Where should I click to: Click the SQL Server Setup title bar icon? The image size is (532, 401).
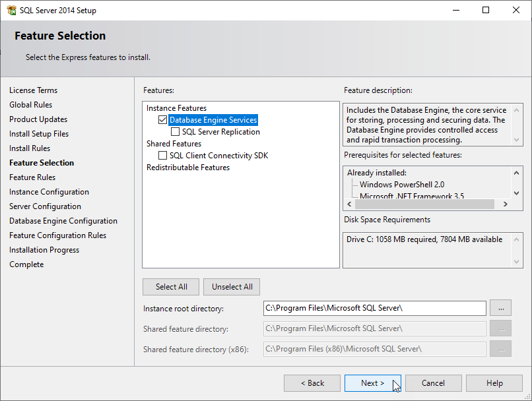11,11
